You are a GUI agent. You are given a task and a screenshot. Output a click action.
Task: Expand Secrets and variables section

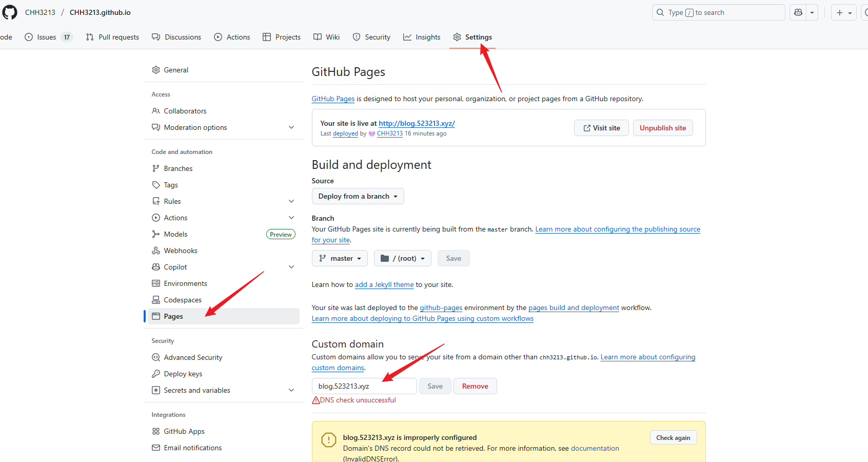291,390
